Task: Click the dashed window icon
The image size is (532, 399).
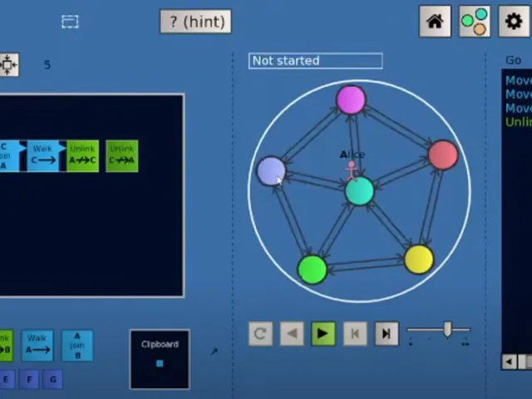Action: click(70, 22)
